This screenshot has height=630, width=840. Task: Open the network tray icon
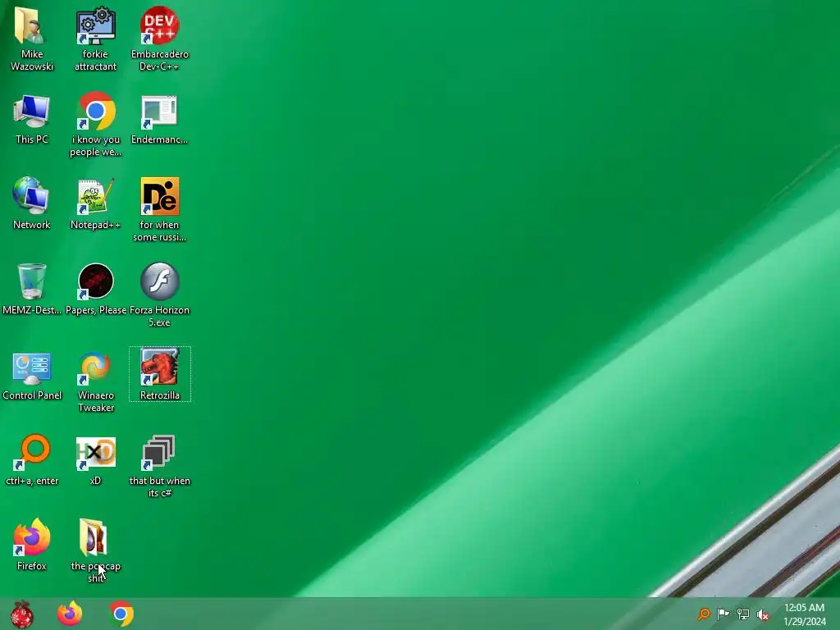pos(743,614)
